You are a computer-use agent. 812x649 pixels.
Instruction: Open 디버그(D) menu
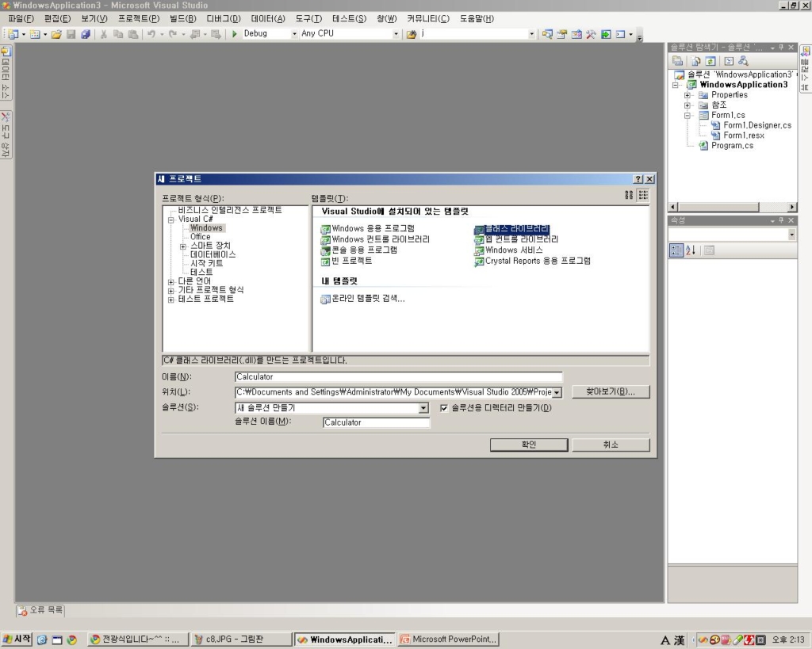224,19
